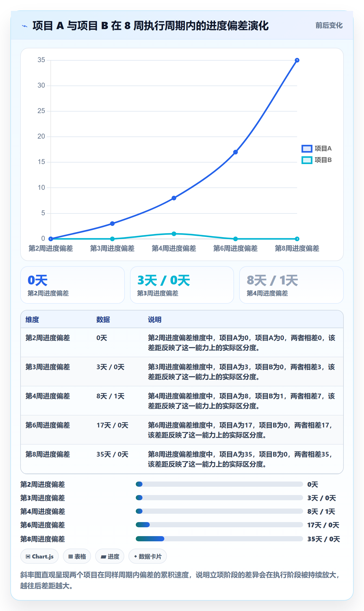Click the progress bar labeled 35天 / 0天
Screen dimensions: 364x611
click(x=219, y=539)
